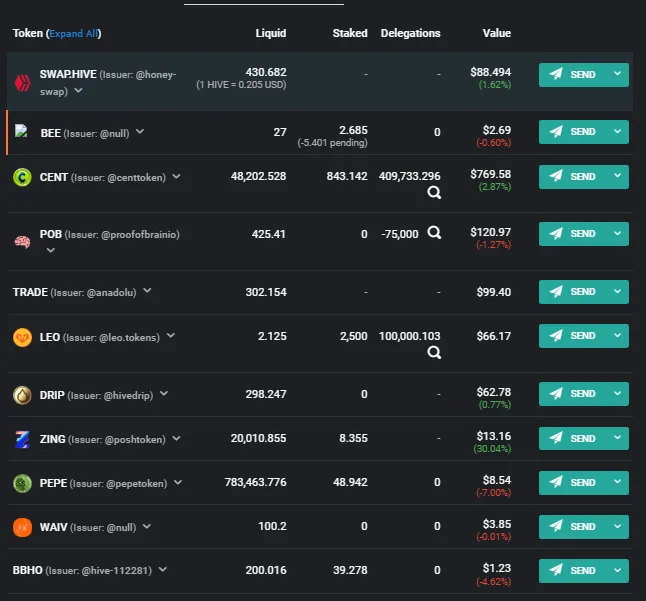Expand WAIV token details chevron
This screenshot has height=601, width=646.
pos(147,526)
